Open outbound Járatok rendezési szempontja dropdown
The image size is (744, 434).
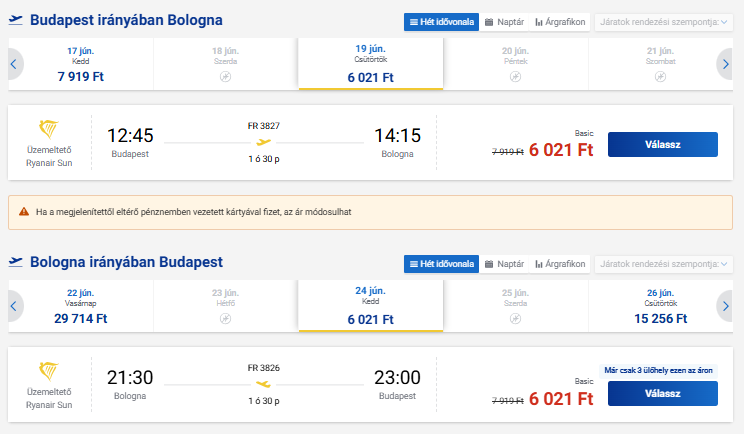point(663,22)
